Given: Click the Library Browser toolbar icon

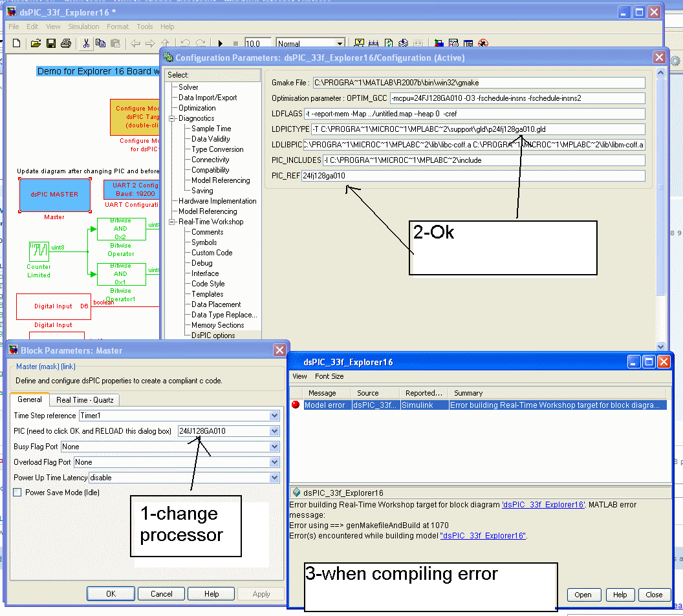Looking at the screenshot, I should (x=439, y=43).
